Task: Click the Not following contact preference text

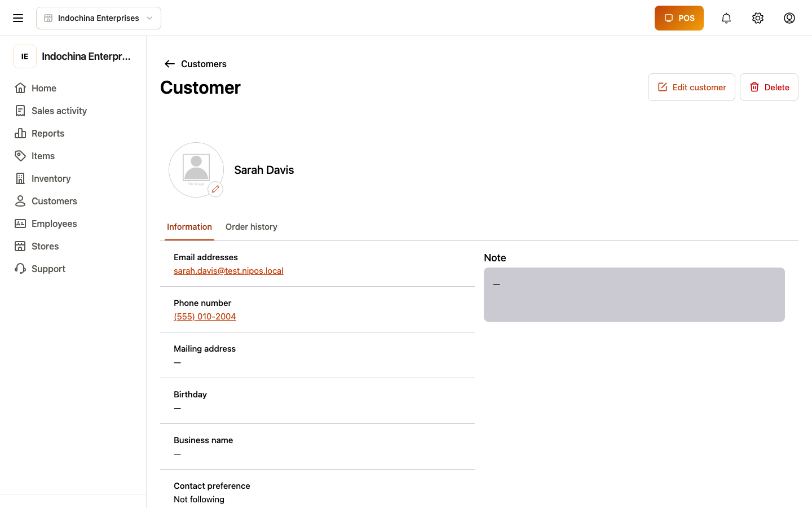Action: click(x=199, y=500)
